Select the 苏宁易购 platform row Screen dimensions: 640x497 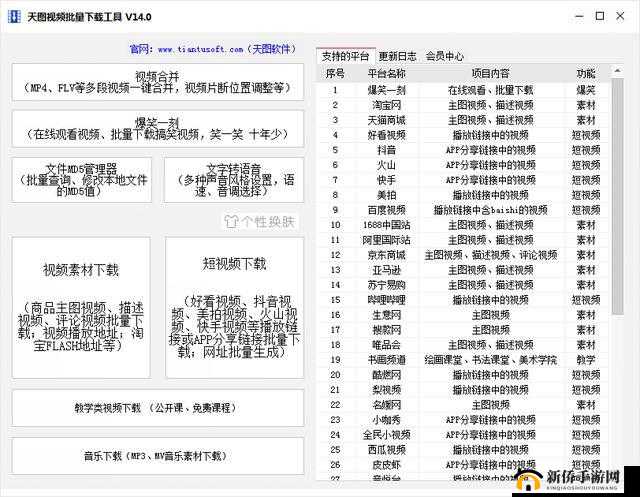pos(463,285)
